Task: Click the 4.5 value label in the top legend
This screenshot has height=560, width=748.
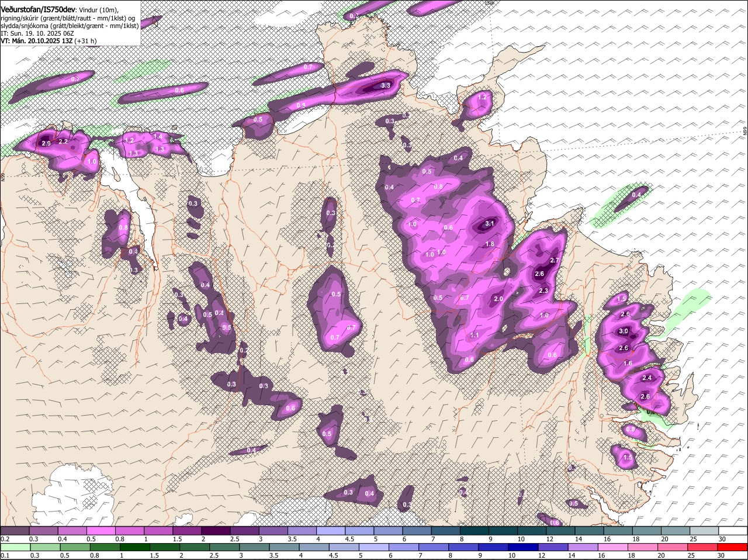Action: point(349,539)
